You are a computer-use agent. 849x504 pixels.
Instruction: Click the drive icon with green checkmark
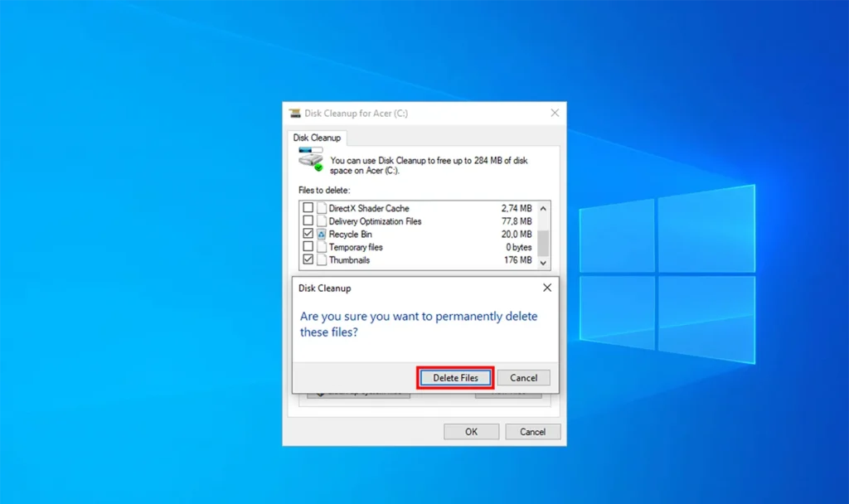311,159
